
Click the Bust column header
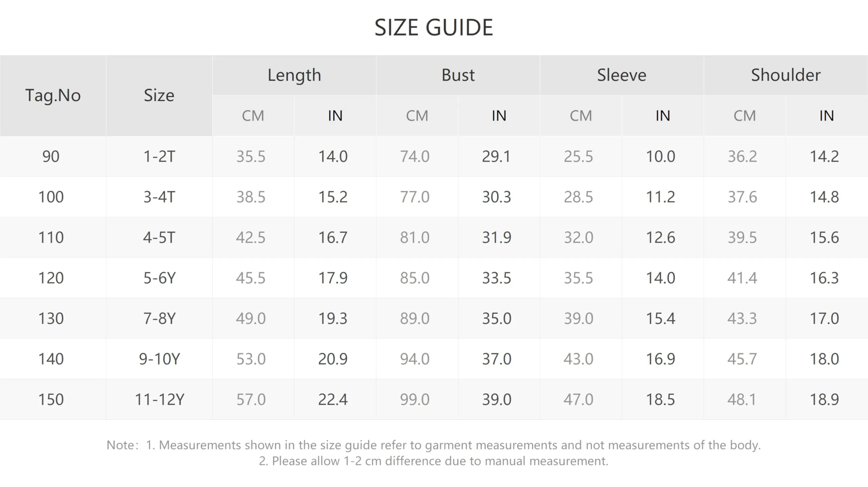[x=458, y=75]
